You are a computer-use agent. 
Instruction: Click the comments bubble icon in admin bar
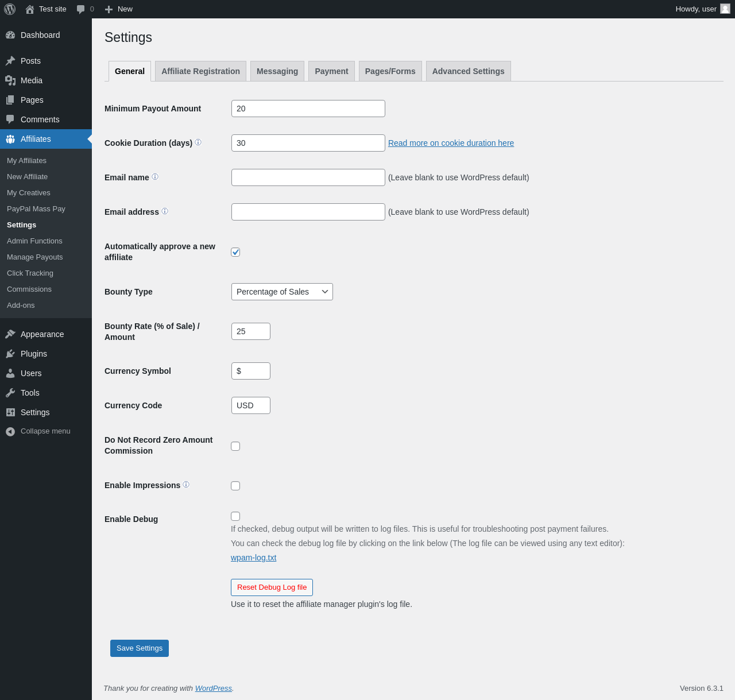(81, 9)
